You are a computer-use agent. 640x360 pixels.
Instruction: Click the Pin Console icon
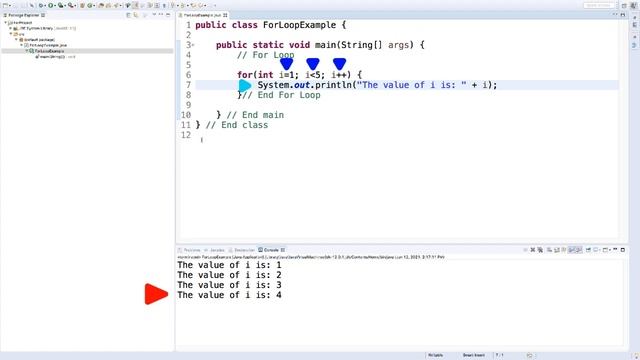click(x=588, y=250)
